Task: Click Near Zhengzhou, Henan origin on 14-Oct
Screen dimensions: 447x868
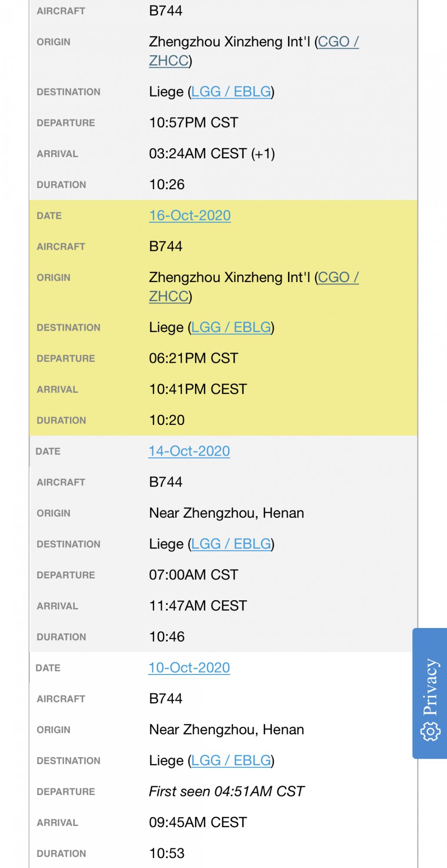Action: click(226, 513)
